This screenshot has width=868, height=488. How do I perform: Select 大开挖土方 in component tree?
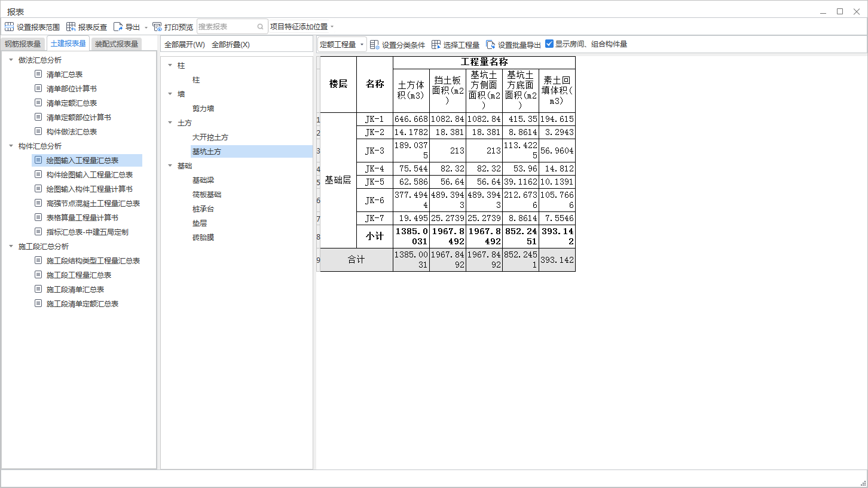coord(210,137)
